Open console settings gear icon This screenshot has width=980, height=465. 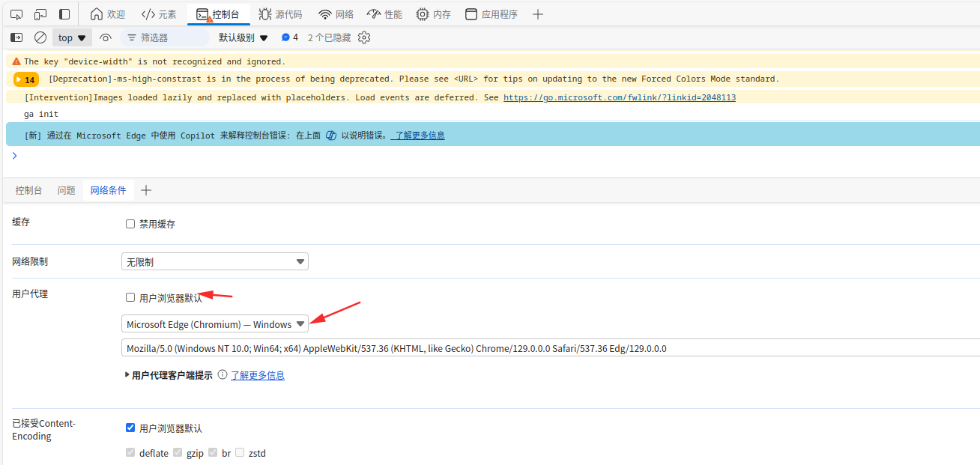point(364,37)
